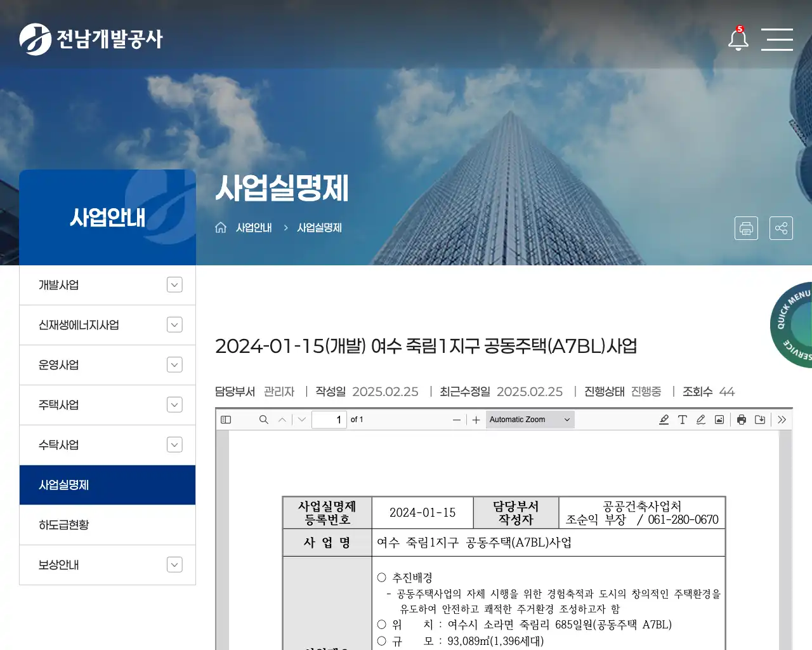812x650 pixels.
Task: Expand the 개발사업 submenu
Action: click(x=174, y=285)
